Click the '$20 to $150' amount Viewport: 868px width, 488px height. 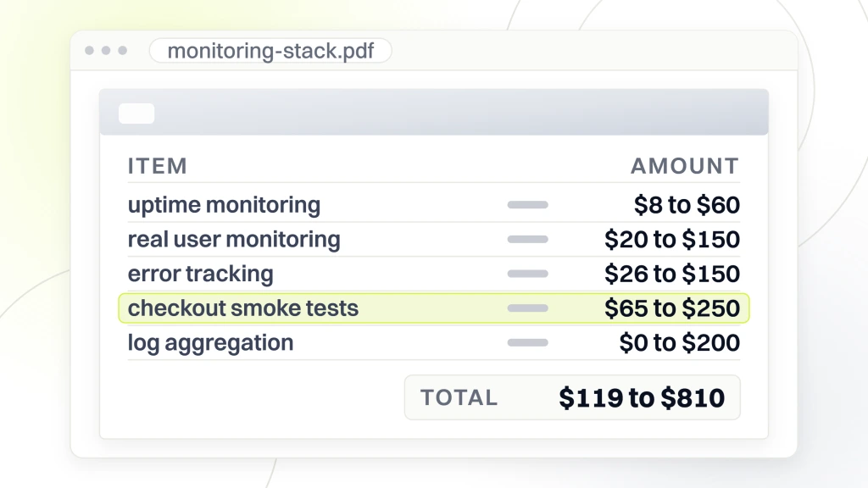[x=672, y=240]
